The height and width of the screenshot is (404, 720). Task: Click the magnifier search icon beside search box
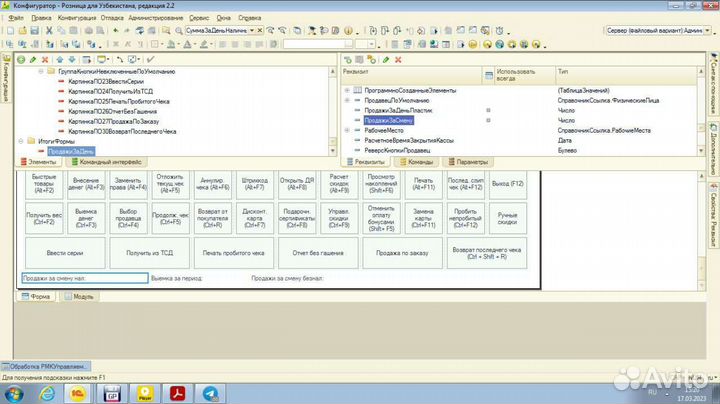[x=179, y=31]
